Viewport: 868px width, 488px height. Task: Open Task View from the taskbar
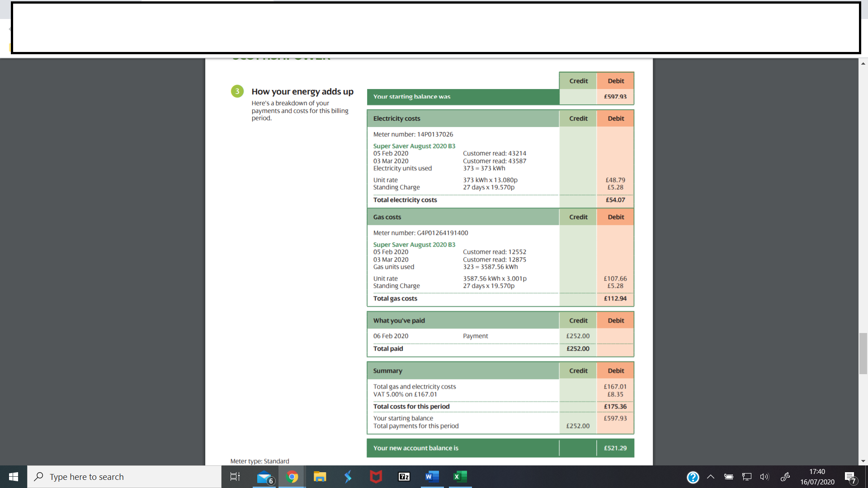[235, 477]
